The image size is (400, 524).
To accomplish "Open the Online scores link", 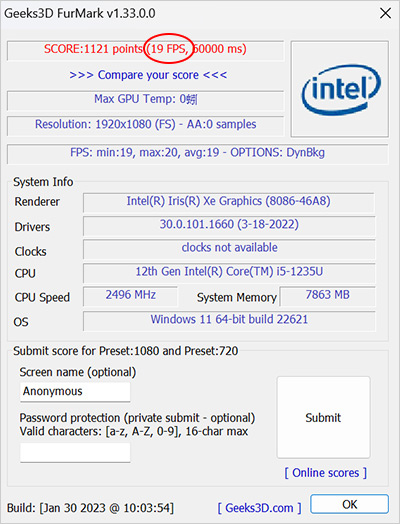I will (326, 473).
